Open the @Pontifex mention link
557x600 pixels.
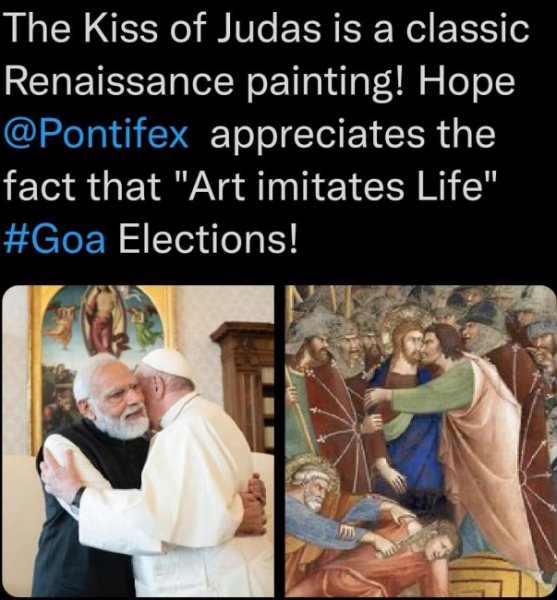coord(96,135)
